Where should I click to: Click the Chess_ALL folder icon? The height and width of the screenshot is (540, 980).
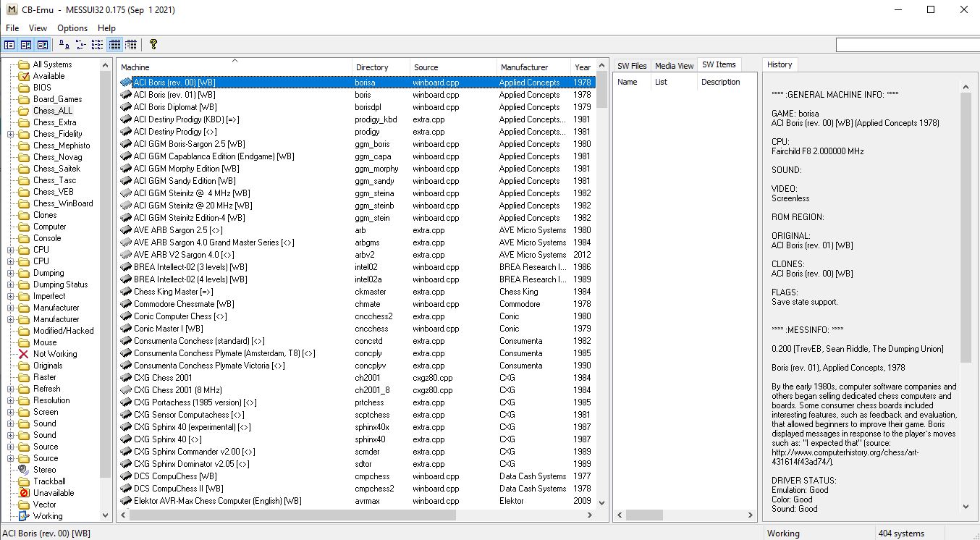[24, 111]
